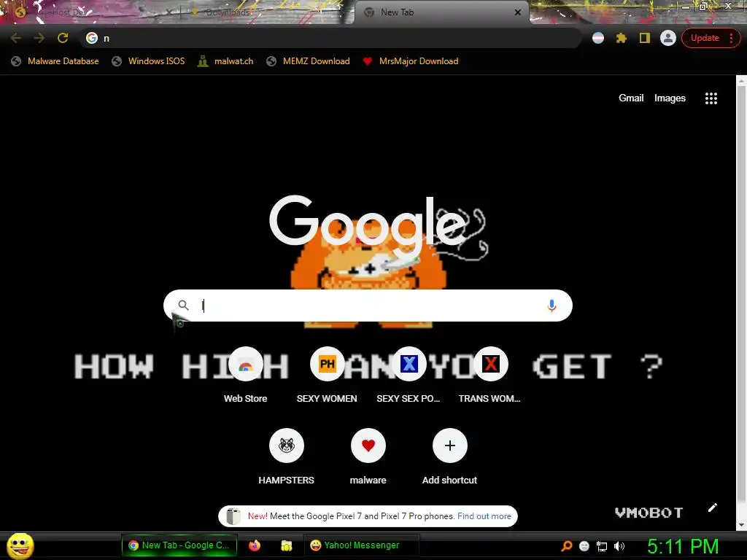The image size is (747, 560).
Task: Open the striped flag extension icon
Action: coord(598,38)
